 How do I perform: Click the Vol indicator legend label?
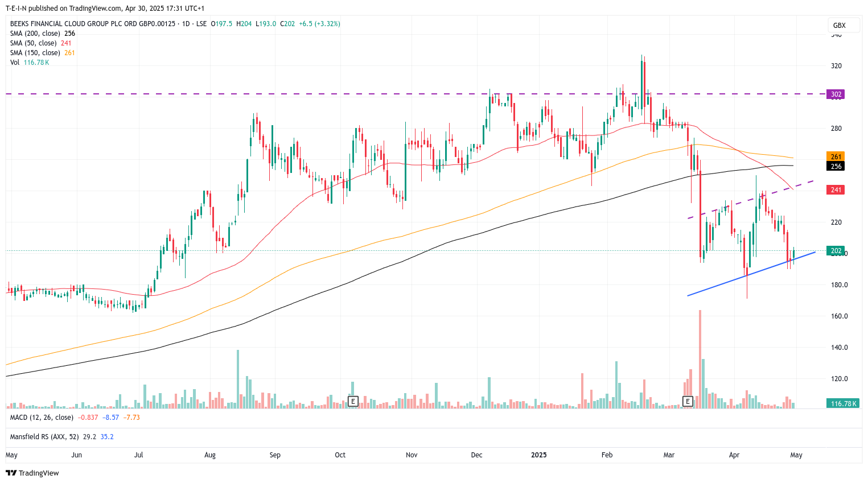[x=15, y=63]
